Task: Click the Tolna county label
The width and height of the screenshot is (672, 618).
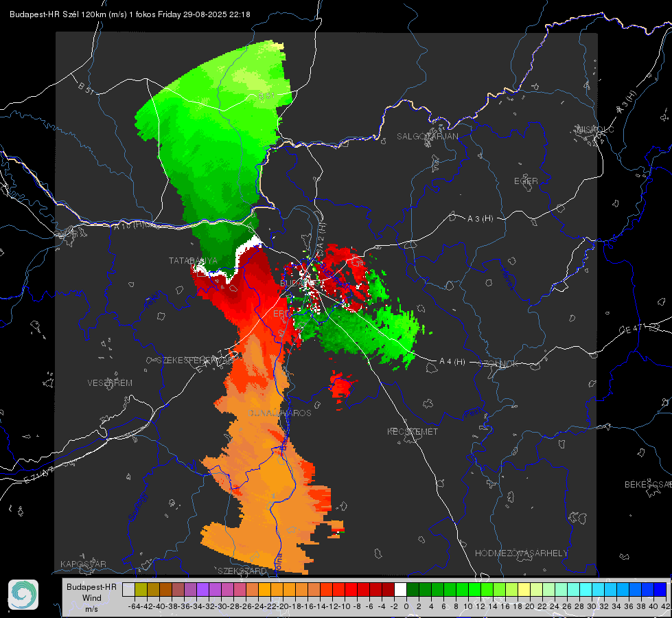Action: tap(278, 562)
